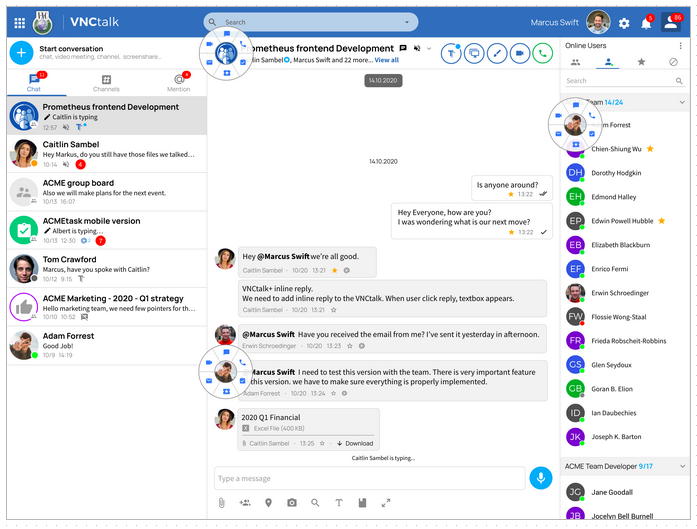697x529 pixels.
Task: Start a voice call with green phone icon
Action: [542, 53]
